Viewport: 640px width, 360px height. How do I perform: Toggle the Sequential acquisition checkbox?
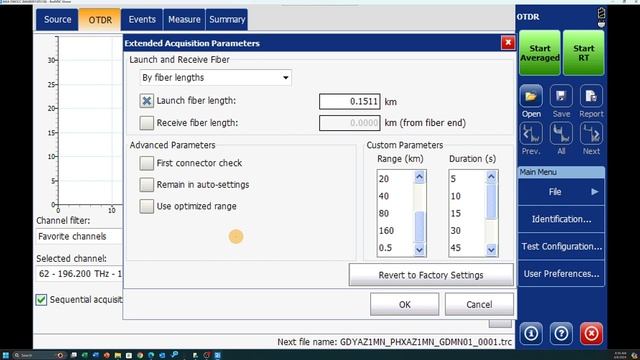point(41,300)
